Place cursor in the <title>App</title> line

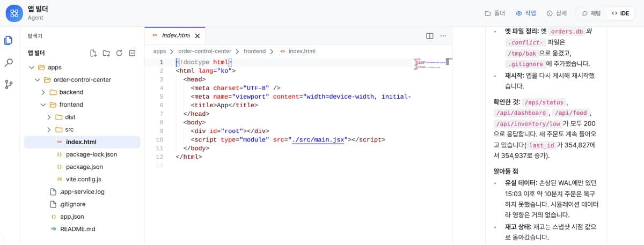click(x=224, y=105)
